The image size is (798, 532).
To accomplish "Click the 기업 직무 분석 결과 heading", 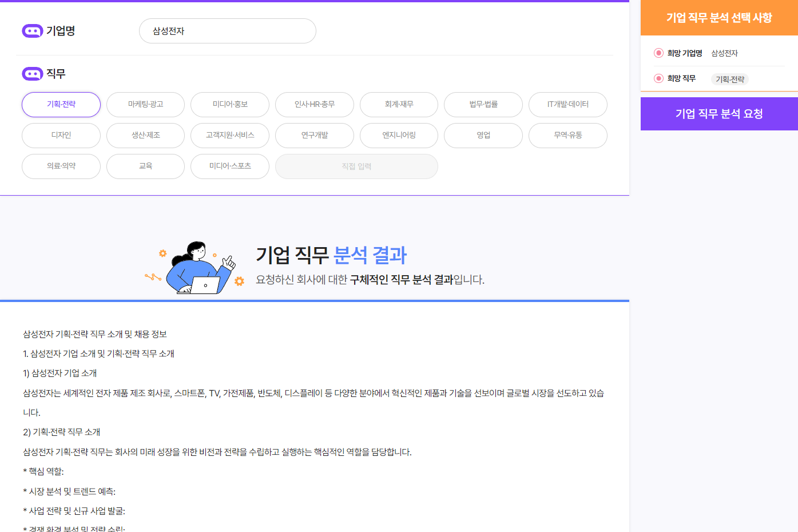I will [331, 255].
